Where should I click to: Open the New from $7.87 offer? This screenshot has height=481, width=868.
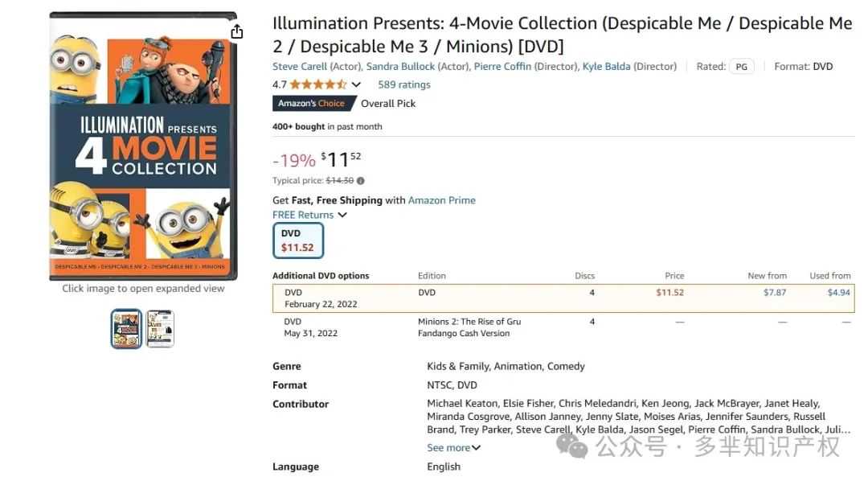point(774,293)
